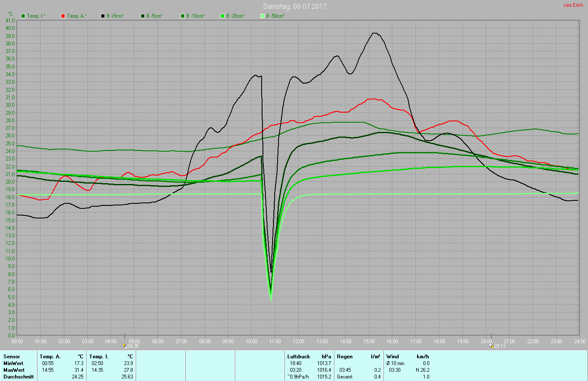
Task: Toggle the Temp. I. legend series
Action: tap(36, 16)
